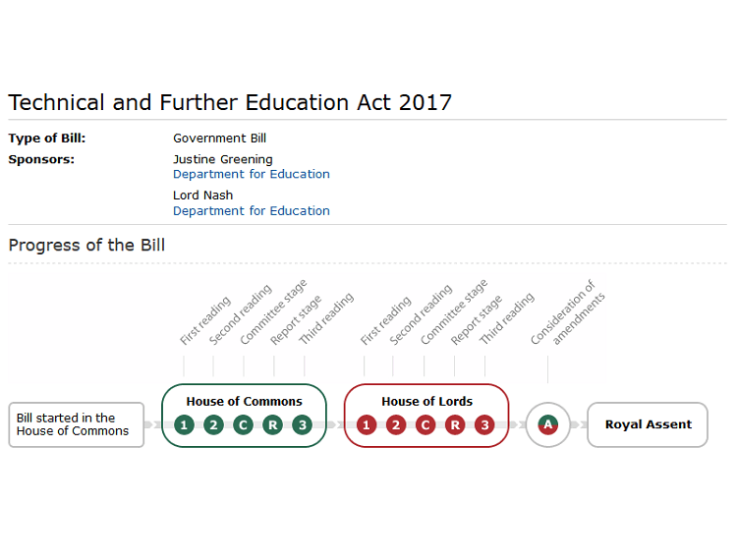Click the Consideration of amendments icon
The height and width of the screenshot is (560, 737).
(547, 424)
